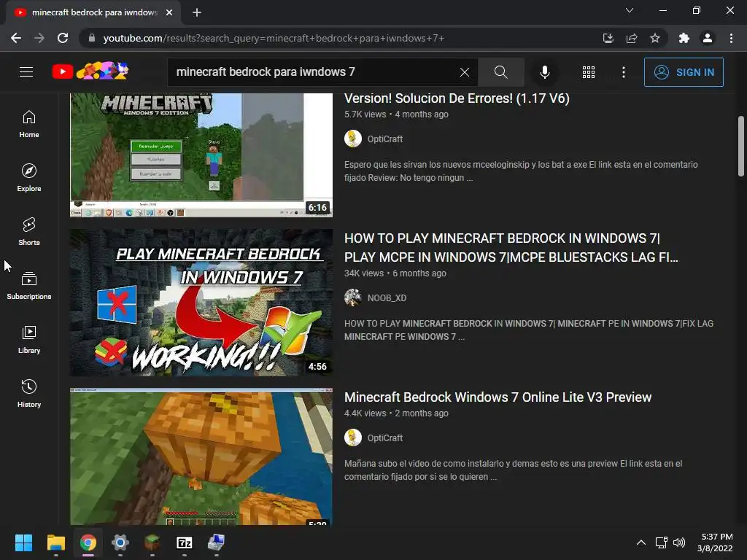747x560 pixels.
Task: Open File Explorer from the taskbar
Action: tap(55, 542)
